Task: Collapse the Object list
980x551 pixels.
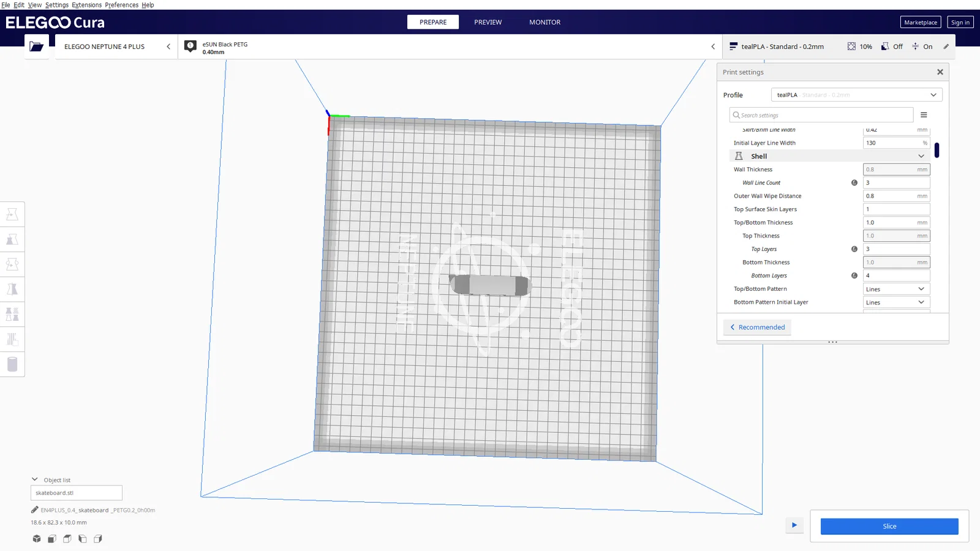Action: click(x=35, y=480)
